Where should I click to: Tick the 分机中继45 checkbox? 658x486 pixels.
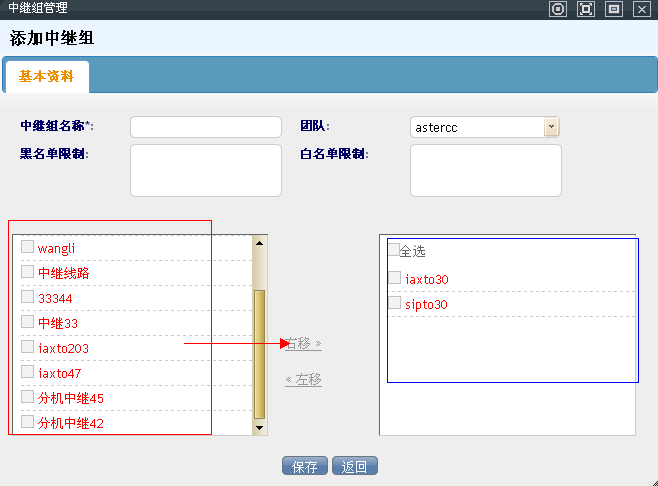(x=28, y=397)
